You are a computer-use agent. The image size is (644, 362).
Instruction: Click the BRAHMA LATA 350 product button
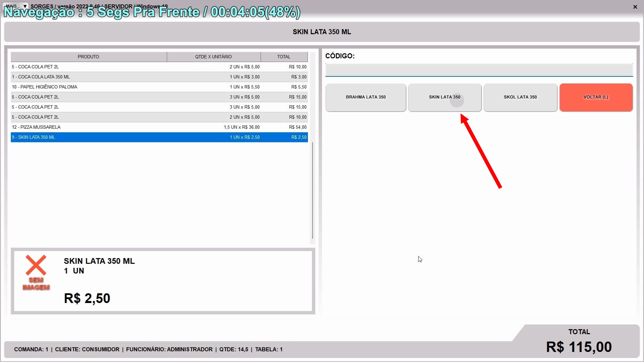[x=366, y=97]
